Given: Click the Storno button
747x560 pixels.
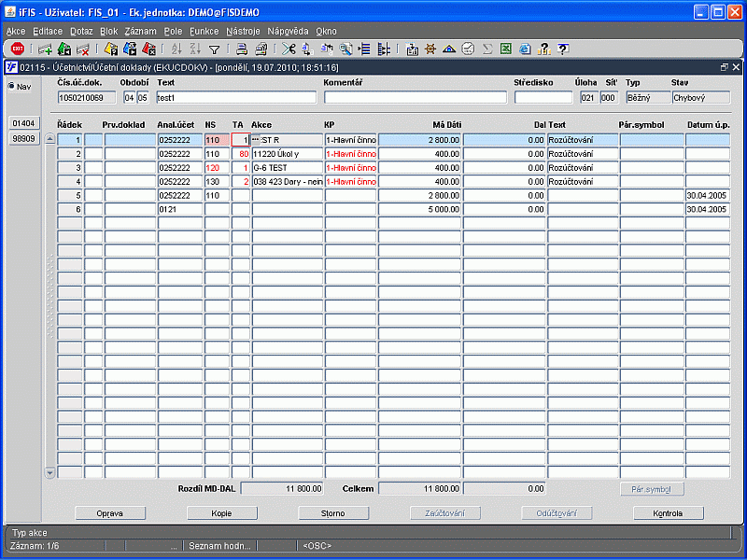Looking at the screenshot, I should 333,513.
